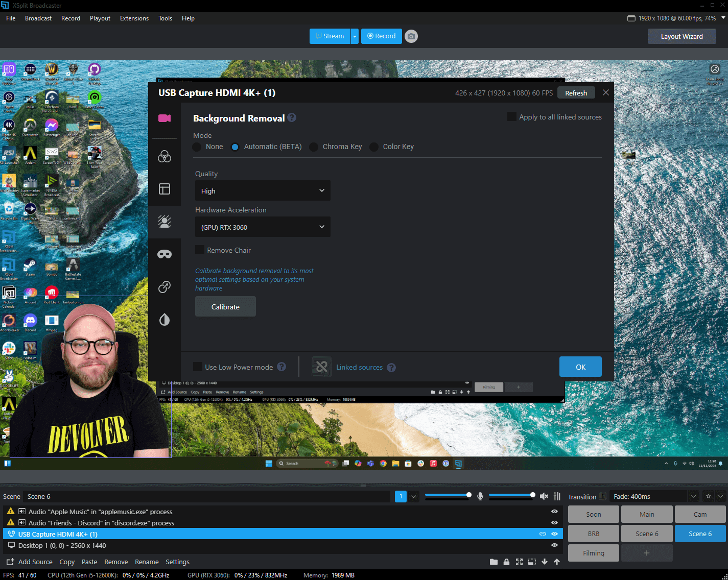
Task: Open the Hardware Acceleration dropdown showing RTX 3060
Action: (263, 227)
